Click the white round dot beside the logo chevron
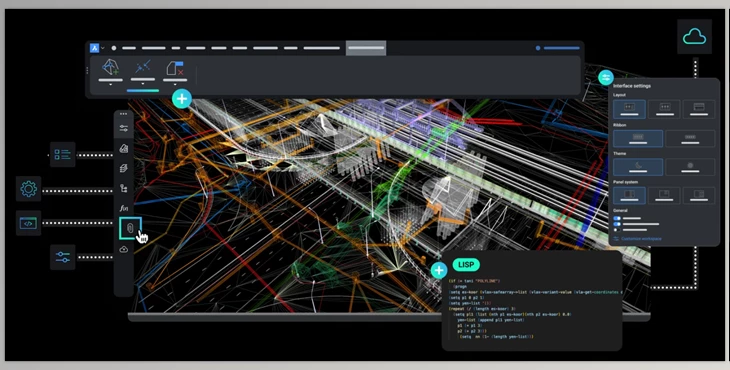 (x=114, y=48)
